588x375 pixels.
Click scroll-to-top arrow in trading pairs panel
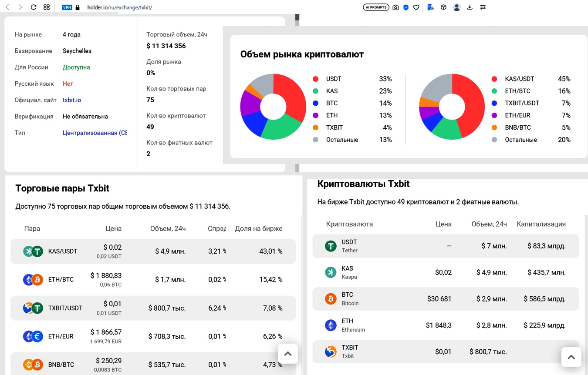[288, 354]
